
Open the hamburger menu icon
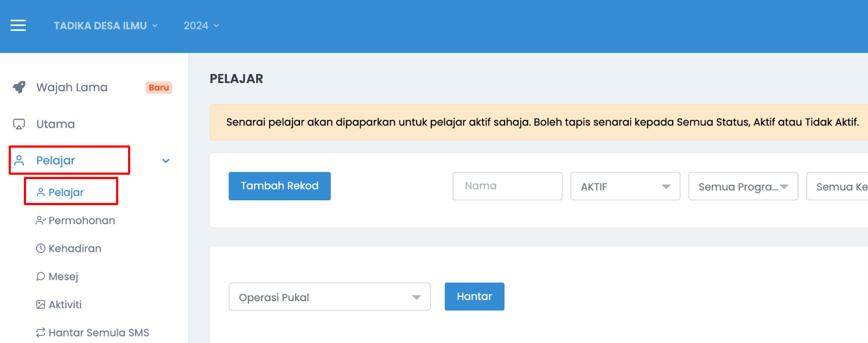coord(18,26)
